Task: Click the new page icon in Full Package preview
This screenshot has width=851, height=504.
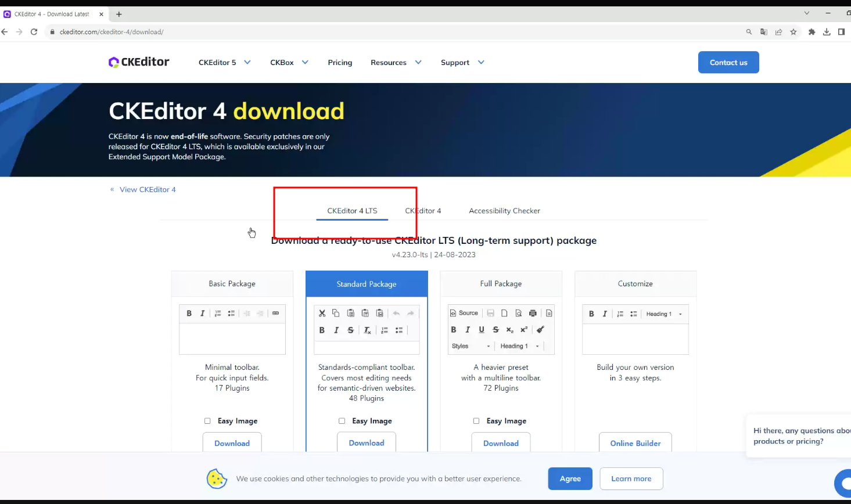Action: (x=504, y=313)
